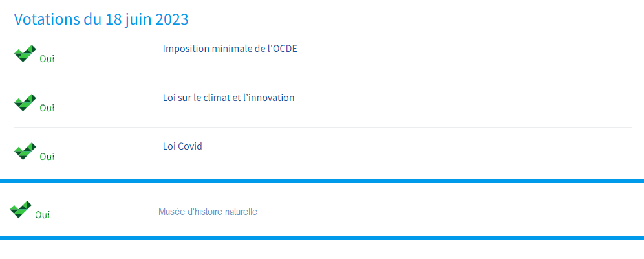Click the 'Oui' label in the Musée d'histoire naturelle row
This screenshot has width=644, height=259.
tap(42, 215)
